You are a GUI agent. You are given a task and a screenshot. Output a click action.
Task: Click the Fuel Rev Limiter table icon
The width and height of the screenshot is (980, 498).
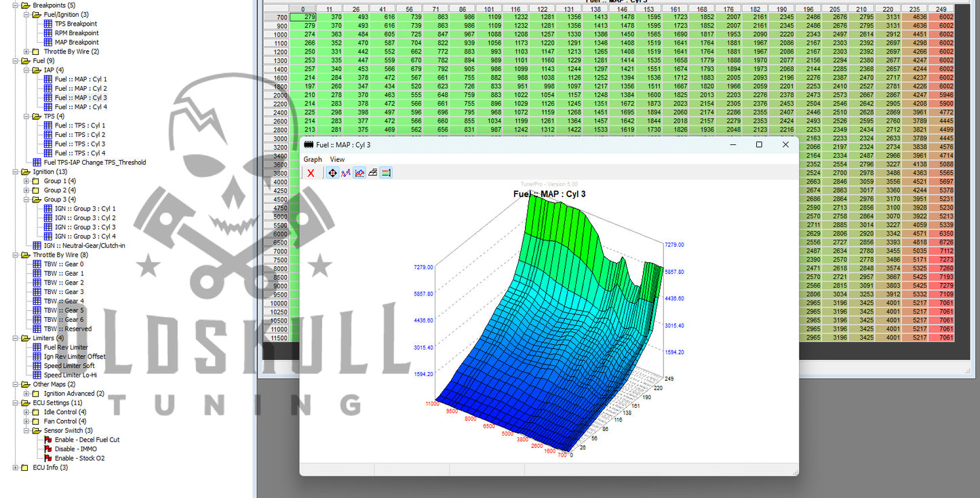coord(37,348)
